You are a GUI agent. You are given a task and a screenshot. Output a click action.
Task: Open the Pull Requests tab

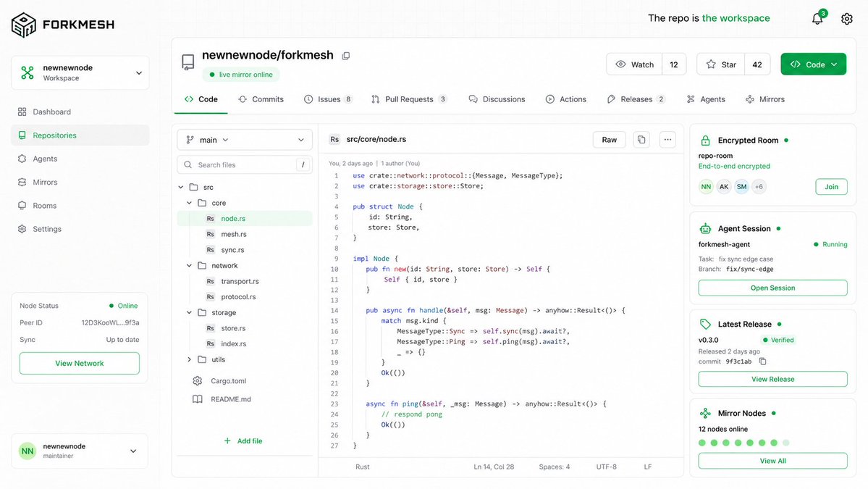(409, 100)
